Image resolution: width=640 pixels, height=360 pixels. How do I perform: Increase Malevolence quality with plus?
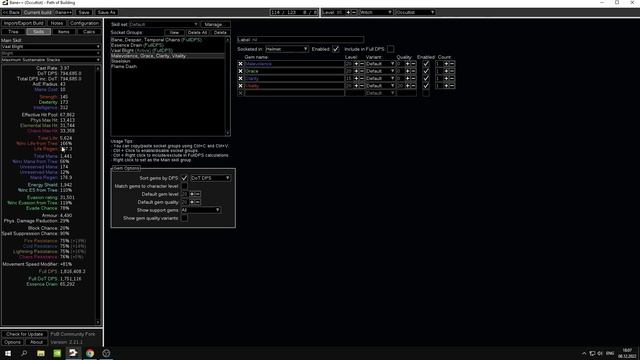(x=408, y=64)
